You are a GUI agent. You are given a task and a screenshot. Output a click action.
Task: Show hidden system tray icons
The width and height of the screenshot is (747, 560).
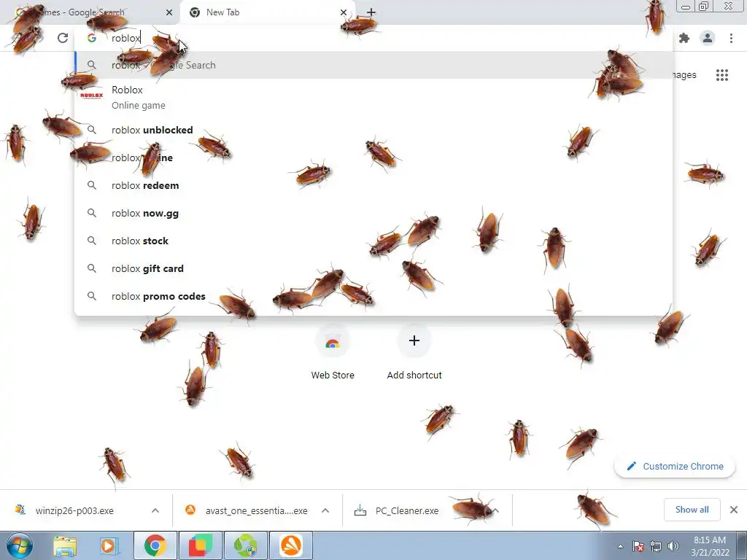coord(620,546)
